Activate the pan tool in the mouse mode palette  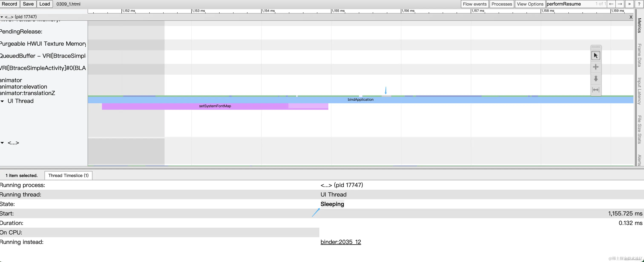[x=595, y=67]
